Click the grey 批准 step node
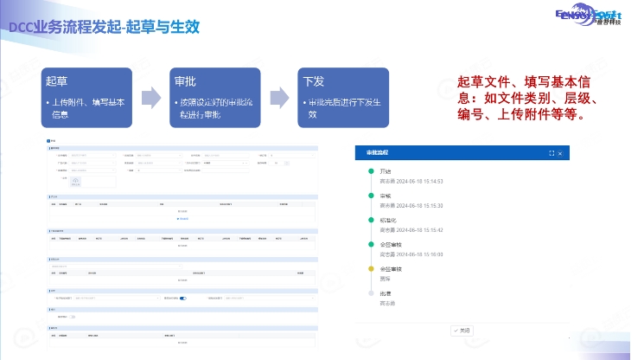Viewport: 644px width, 360px height. (371, 293)
